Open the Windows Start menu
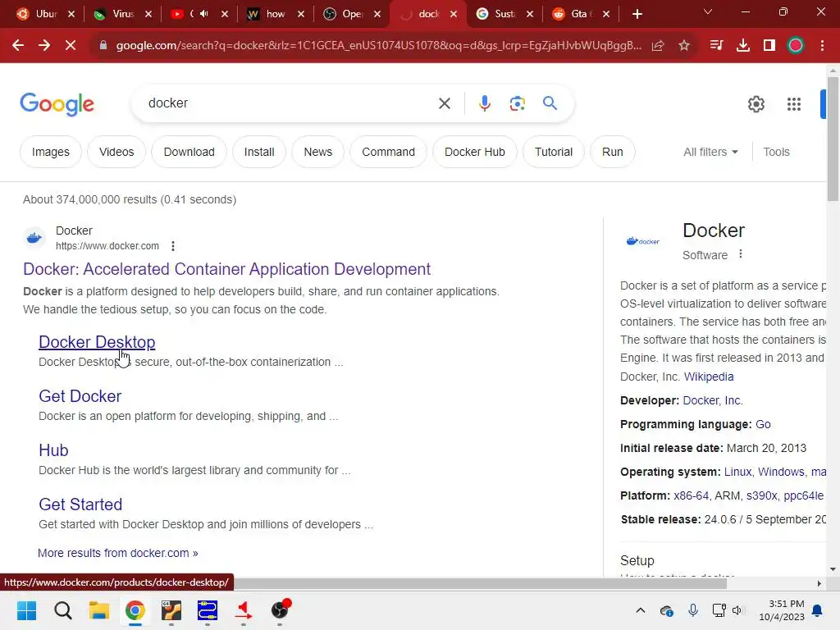The height and width of the screenshot is (630, 840). [x=26, y=610]
